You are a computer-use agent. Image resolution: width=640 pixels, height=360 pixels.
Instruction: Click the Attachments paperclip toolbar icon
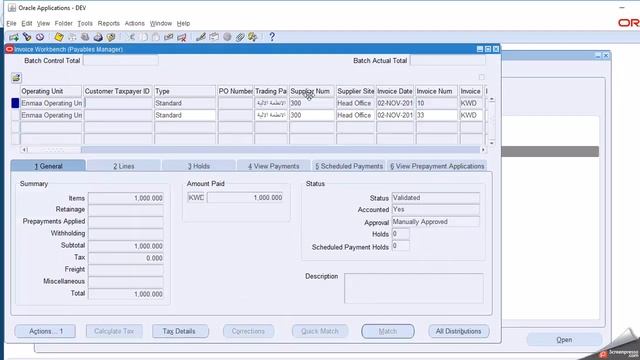(240, 37)
